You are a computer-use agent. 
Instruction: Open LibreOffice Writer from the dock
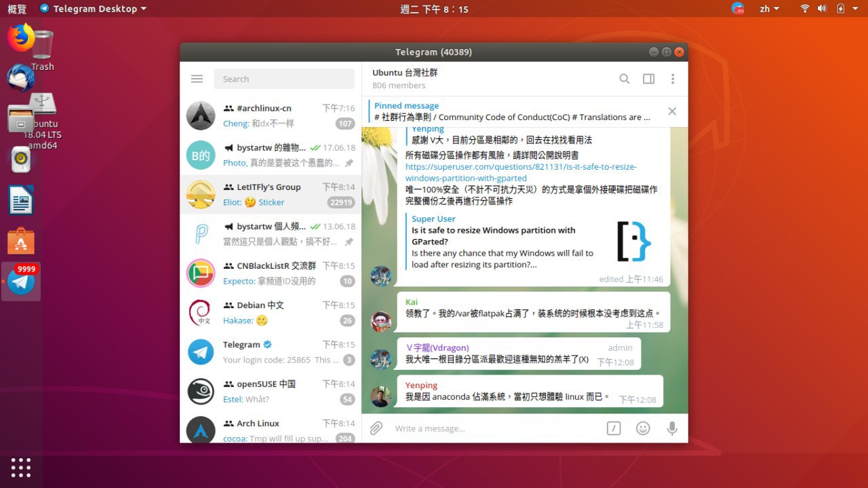pyautogui.click(x=21, y=200)
